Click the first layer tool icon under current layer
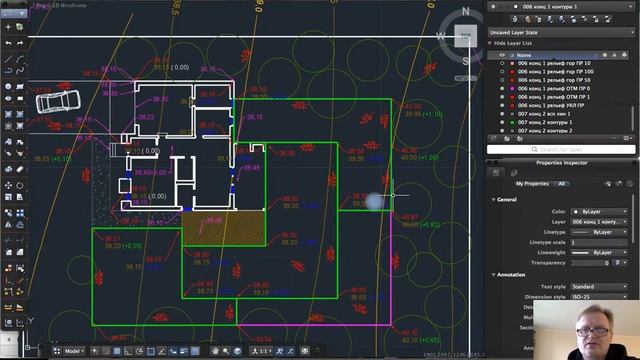Image resolution: width=640 pixels, height=360 pixels. (x=515, y=19)
